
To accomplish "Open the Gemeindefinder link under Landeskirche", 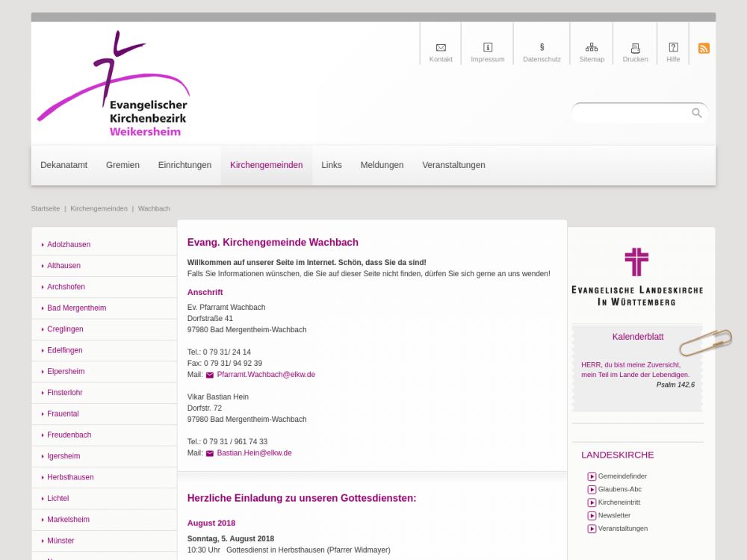I will pyautogui.click(x=622, y=476).
